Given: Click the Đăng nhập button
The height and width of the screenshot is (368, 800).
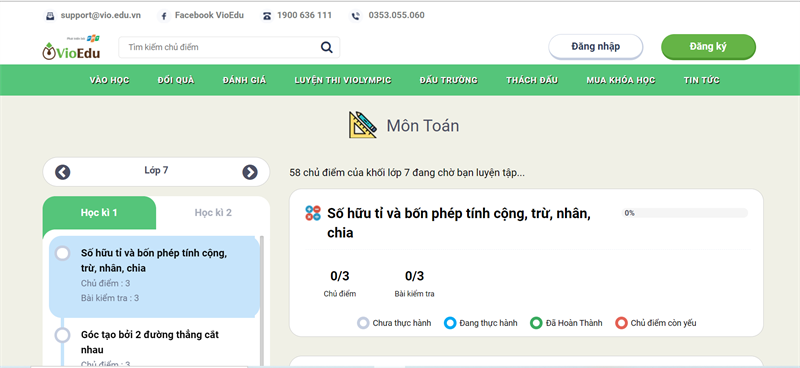Looking at the screenshot, I should click(x=595, y=47).
